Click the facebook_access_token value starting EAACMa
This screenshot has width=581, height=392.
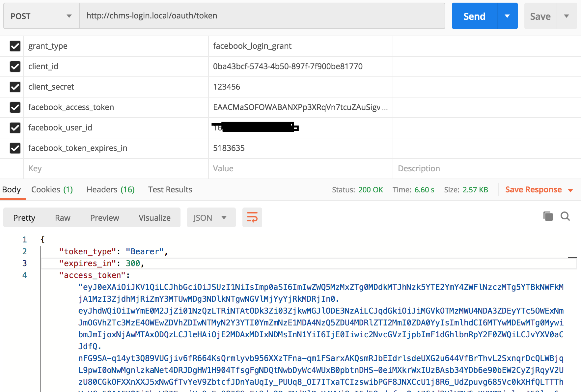[301, 107]
